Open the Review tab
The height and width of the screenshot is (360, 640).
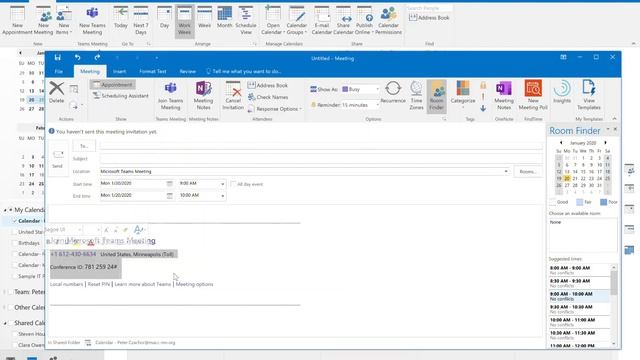coord(187,71)
